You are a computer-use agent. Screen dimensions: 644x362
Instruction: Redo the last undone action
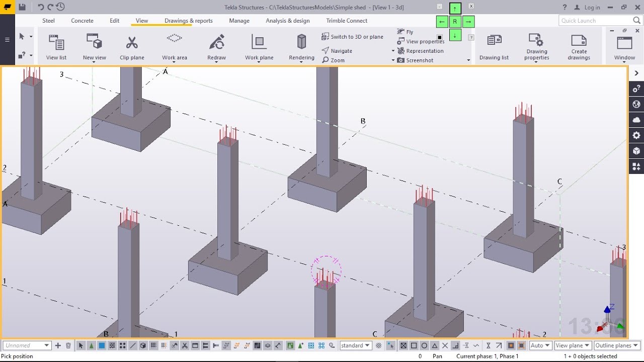point(50,7)
